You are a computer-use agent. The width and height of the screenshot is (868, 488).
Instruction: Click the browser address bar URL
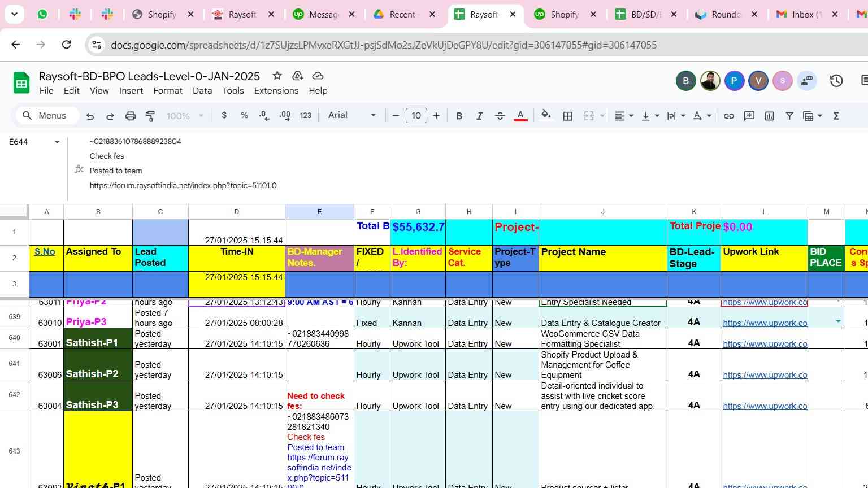tap(384, 45)
